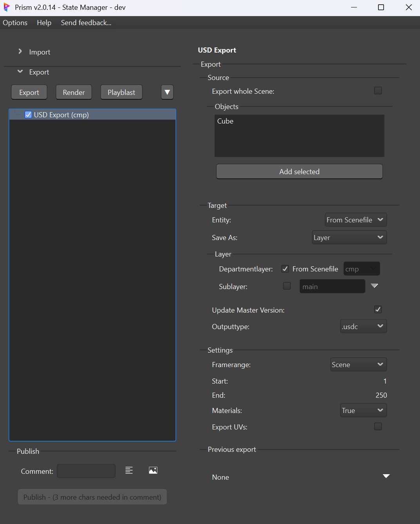This screenshot has width=420, height=524.
Task: Click the screenshot image icon beside Comment
Action: [153, 470]
